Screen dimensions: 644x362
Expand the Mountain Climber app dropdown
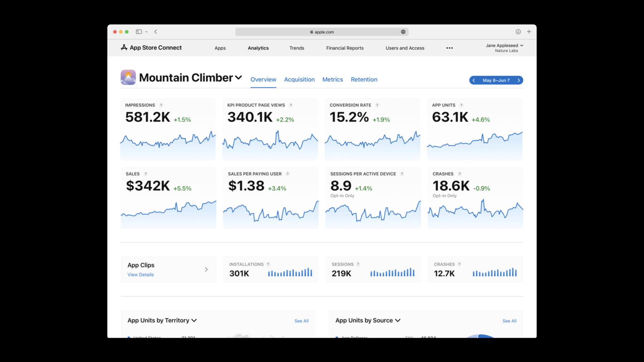(239, 78)
